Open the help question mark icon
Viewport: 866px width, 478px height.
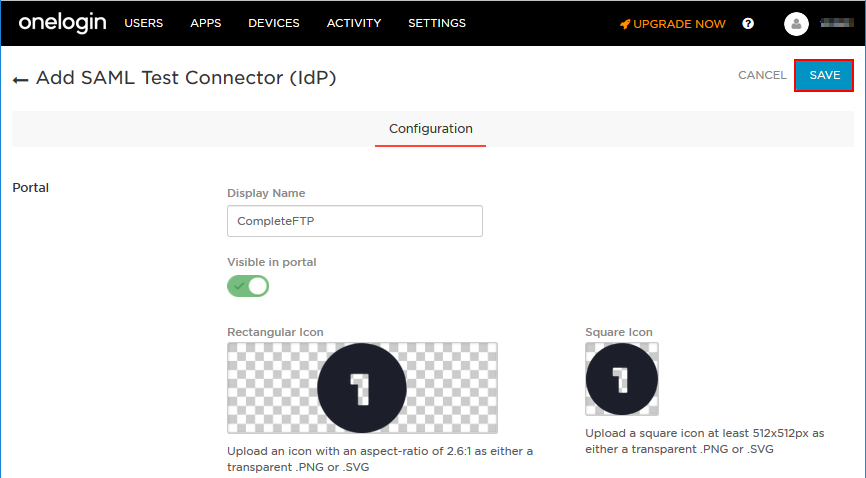click(x=748, y=24)
